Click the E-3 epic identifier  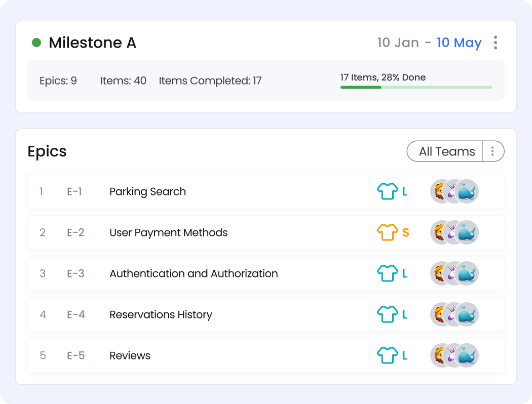click(x=75, y=273)
